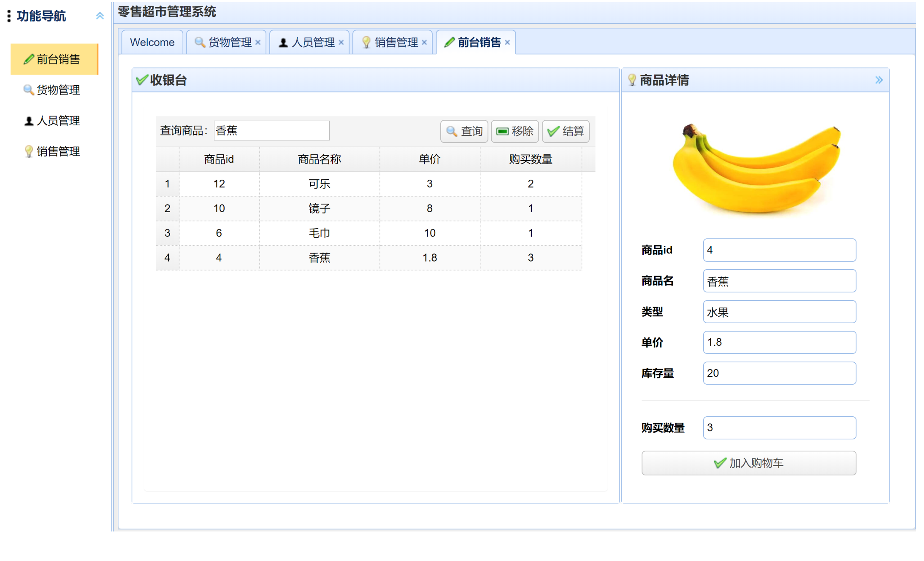Click the 购买数量 input in 商品详情

[779, 427]
